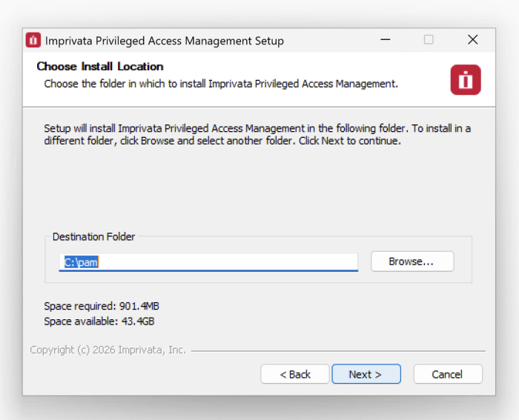Image resolution: width=519 pixels, height=420 pixels.
Task: Click the Space available: 43.4GB text
Action: 99,321
